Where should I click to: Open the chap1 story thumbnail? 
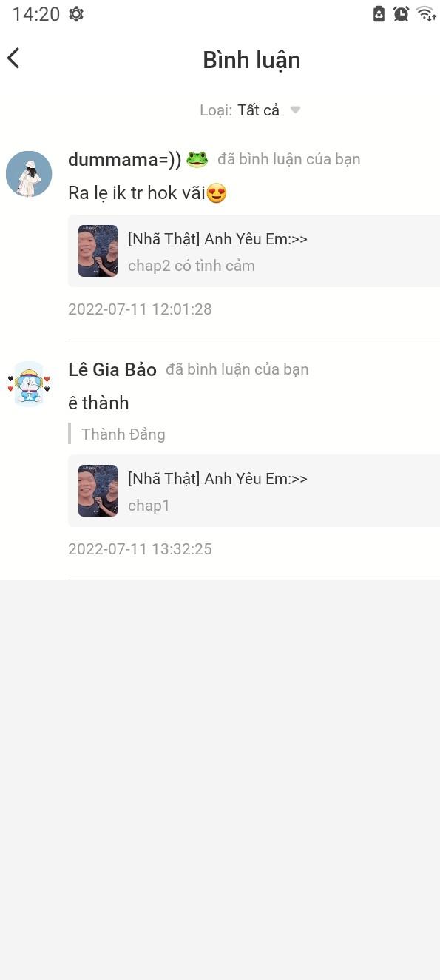point(98,491)
